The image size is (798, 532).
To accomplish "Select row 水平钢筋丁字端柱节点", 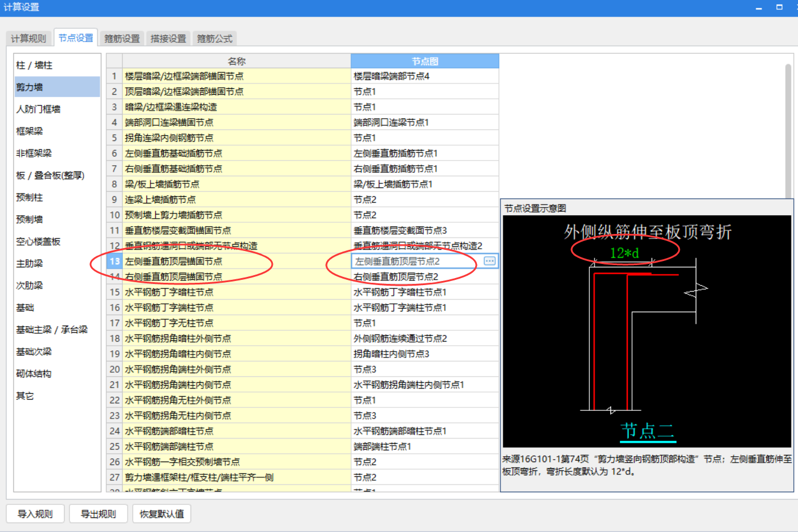I will pos(236,307).
